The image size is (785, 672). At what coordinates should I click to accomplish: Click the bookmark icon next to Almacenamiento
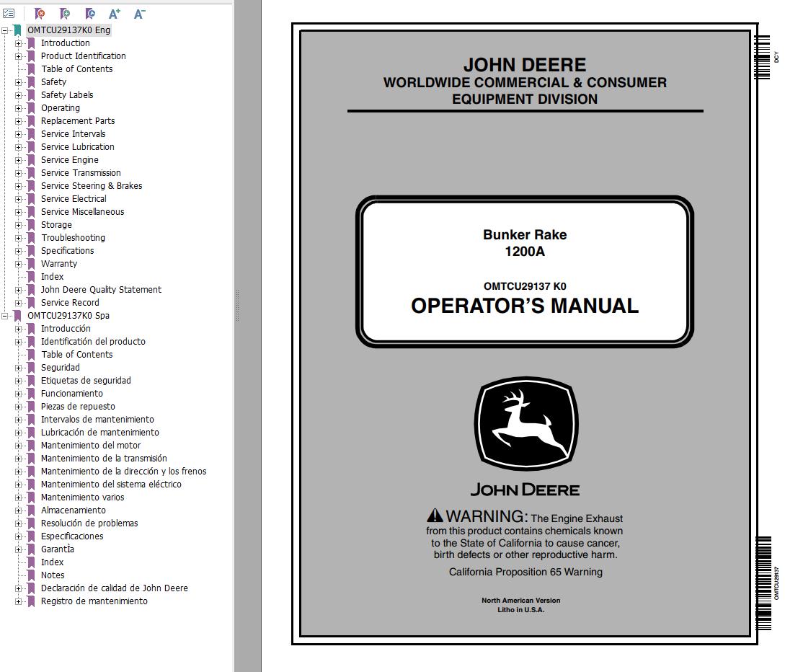(x=31, y=510)
